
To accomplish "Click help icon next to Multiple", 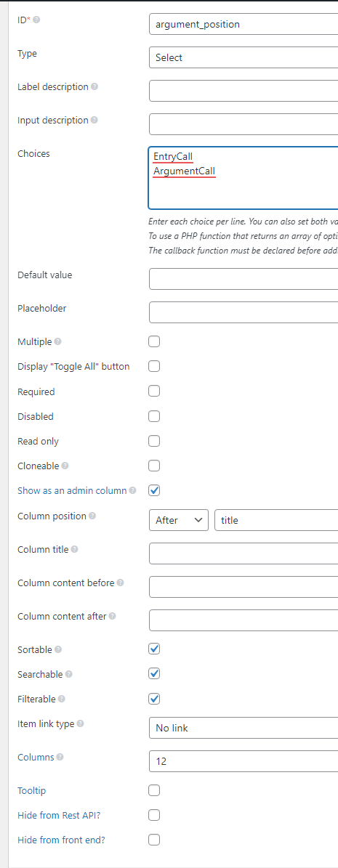I will 57,342.
